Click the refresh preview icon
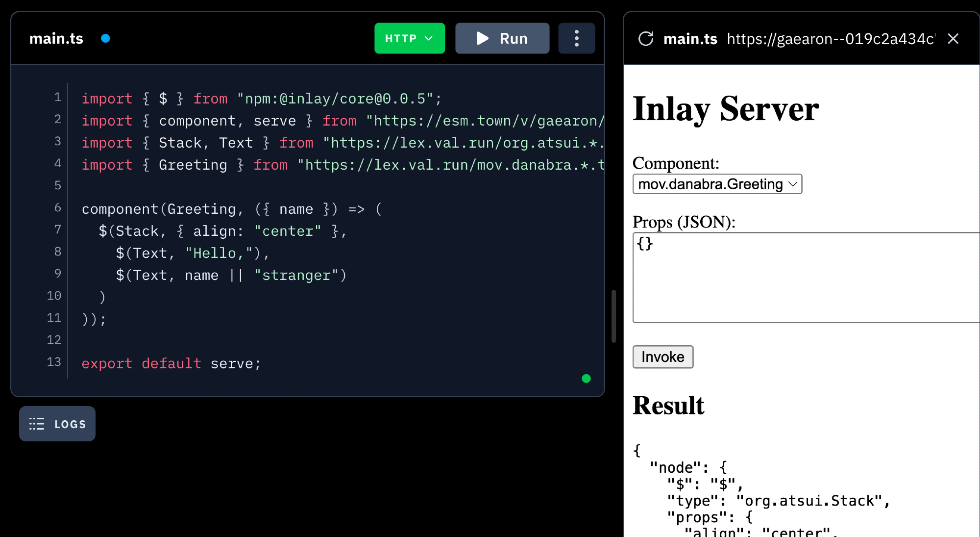Viewport: 980px width, 537px height. tap(646, 39)
